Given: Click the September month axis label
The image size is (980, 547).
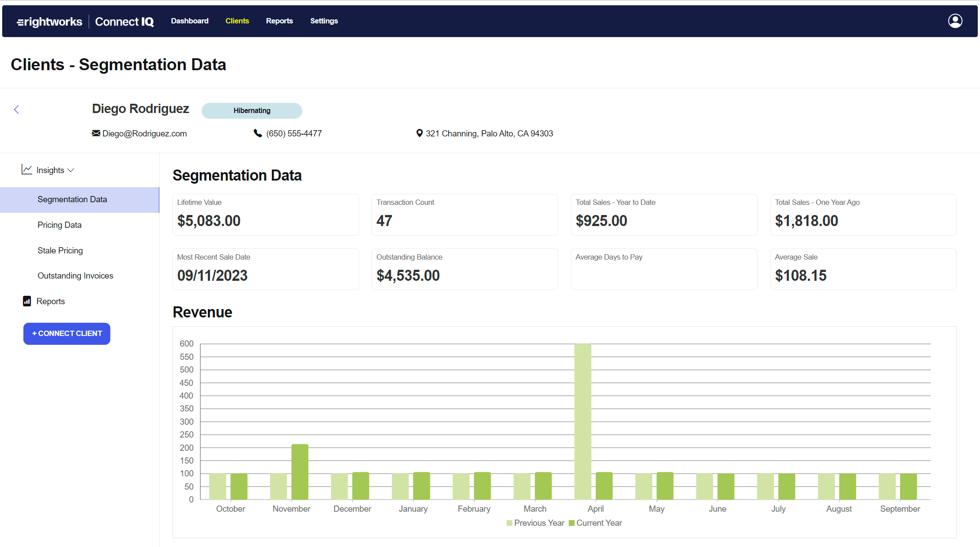Looking at the screenshot, I should 900,509.
